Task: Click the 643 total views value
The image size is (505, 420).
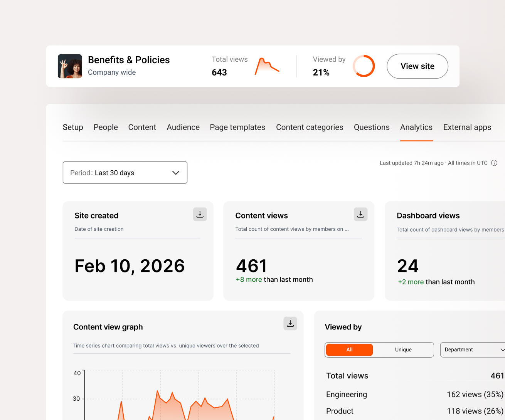Action: 219,72
